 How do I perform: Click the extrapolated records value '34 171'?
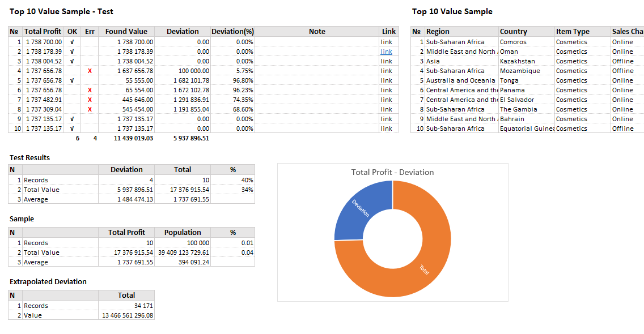pos(126,306)
